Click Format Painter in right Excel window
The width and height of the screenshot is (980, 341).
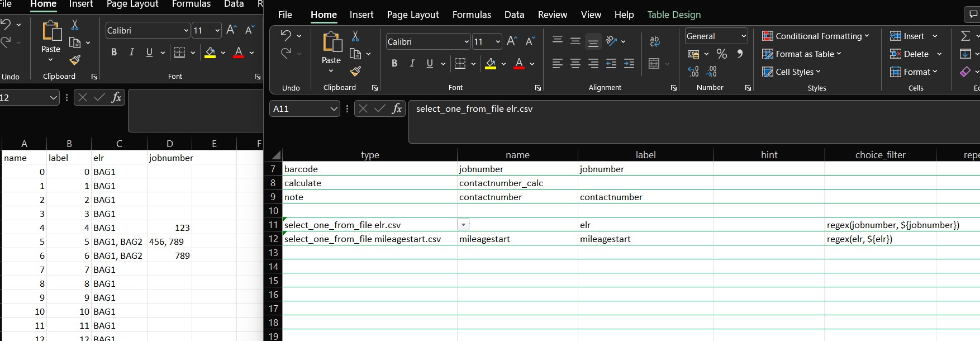tap(355, 71)
